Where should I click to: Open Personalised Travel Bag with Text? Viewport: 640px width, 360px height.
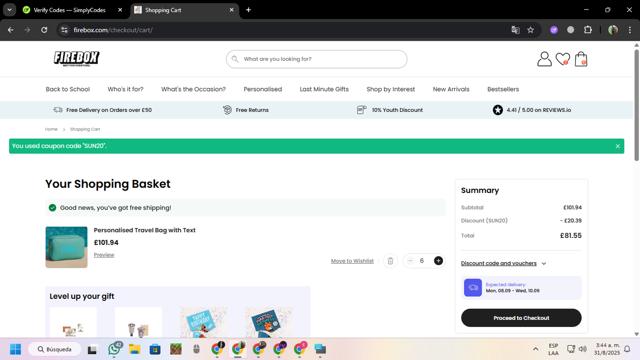click(144, 230)
